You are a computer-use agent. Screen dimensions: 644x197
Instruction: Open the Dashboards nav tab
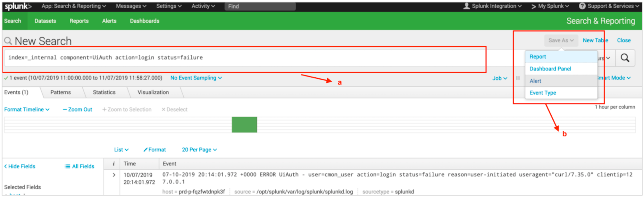coord(145,21)
